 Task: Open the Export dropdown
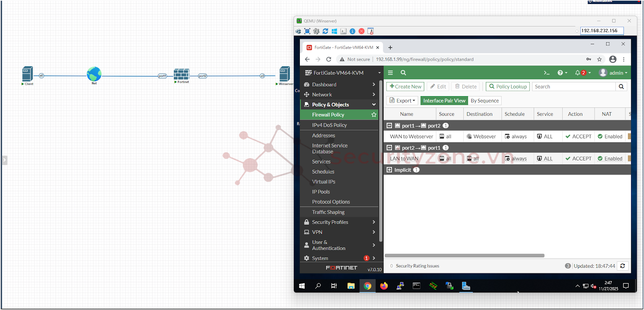click(402, 101)
